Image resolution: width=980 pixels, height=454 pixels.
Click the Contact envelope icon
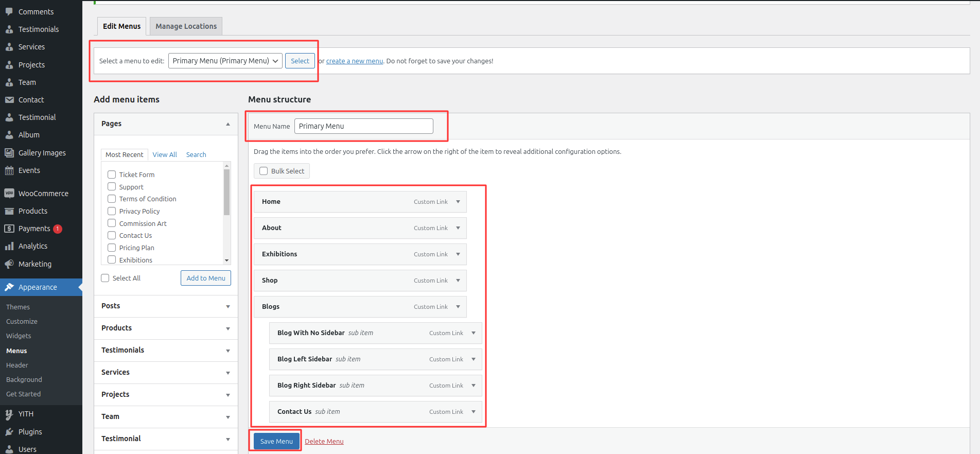(9, 100)
